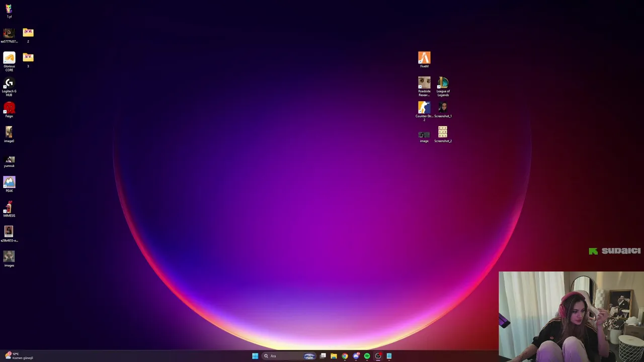Open OBS Studio from the taskbar

tap(378, 356)
